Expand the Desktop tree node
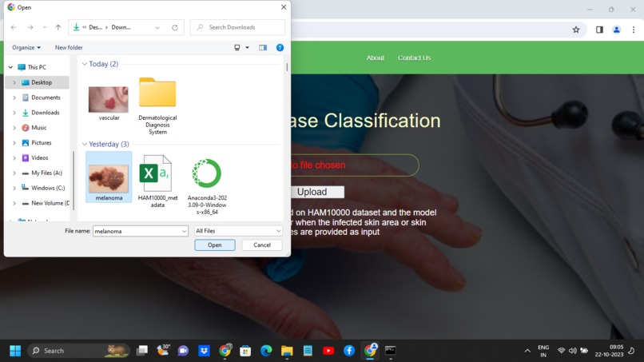The image size is (644, 362). coord(14,82)
